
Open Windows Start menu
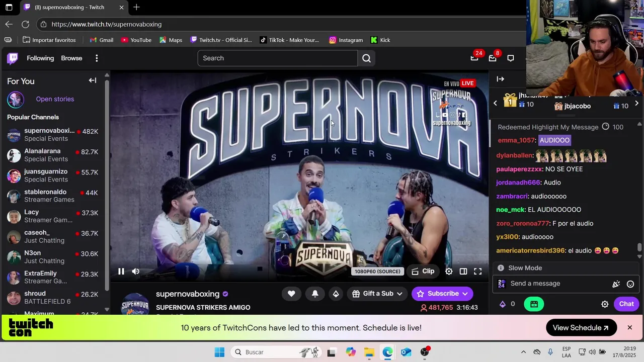(x=219, y=352)
